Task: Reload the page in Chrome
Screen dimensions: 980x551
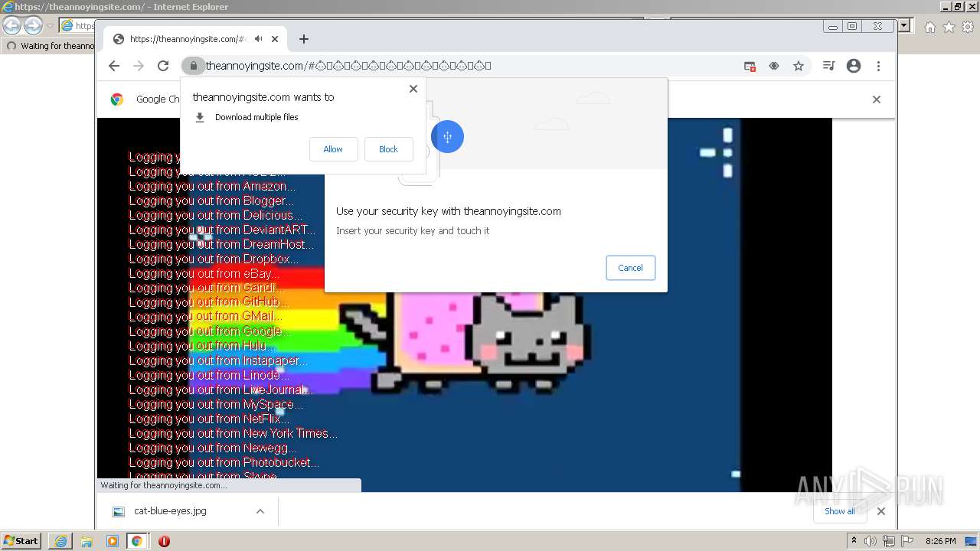Action: 163,66
